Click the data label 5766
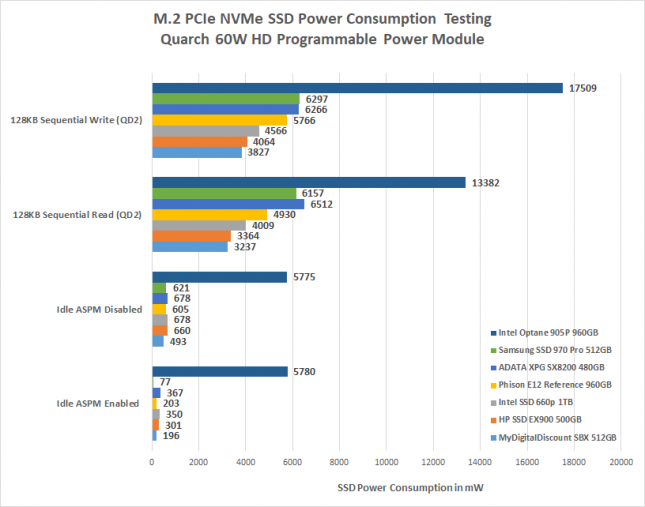This screenshot has height=507, width=645. [x=304, y=120]
